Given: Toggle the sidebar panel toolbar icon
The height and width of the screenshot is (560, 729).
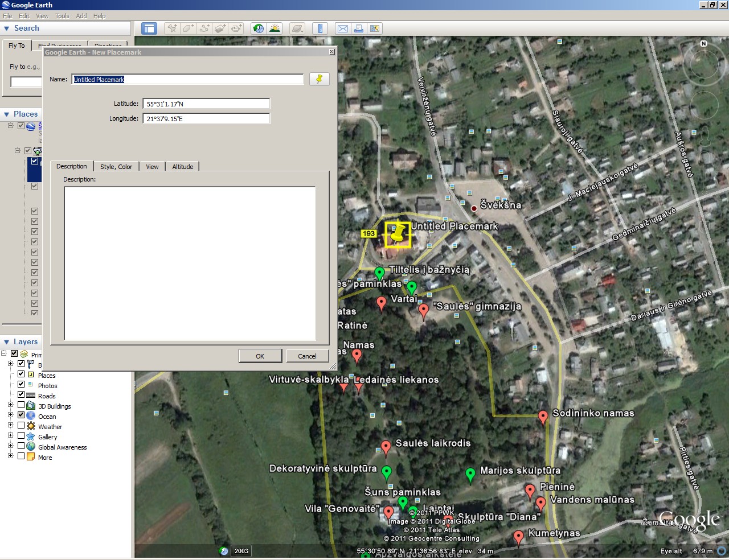Looking at the screenshot, I should pos(149,28).
